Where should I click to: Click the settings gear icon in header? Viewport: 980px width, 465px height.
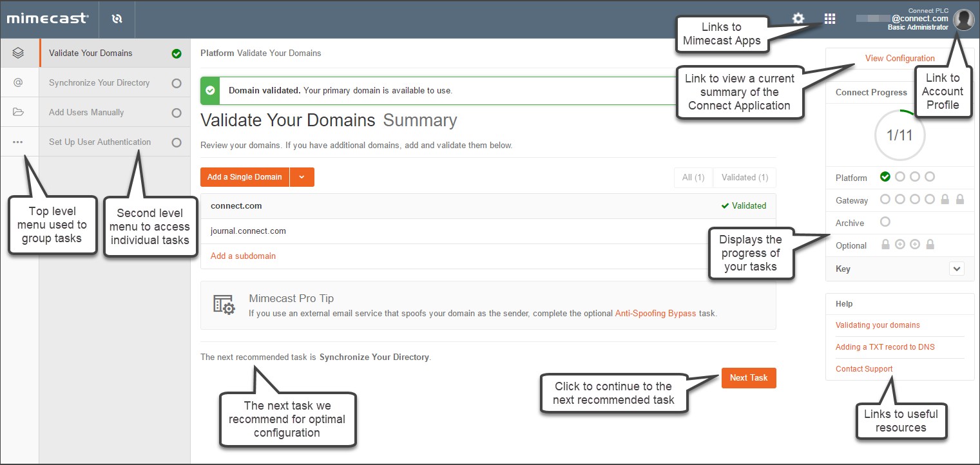point(798,19)
